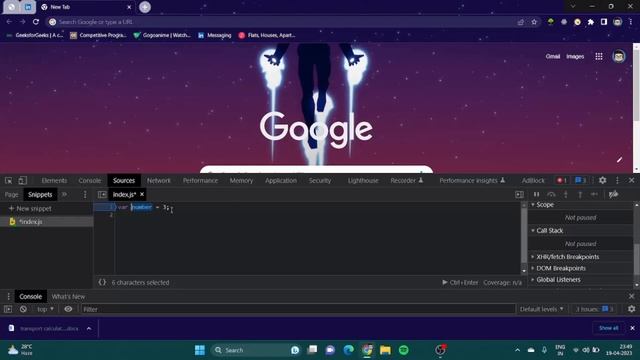The height and width of the screenshot is (360, 640).
Task: Click the red error count badge
Action: point(562,180)
